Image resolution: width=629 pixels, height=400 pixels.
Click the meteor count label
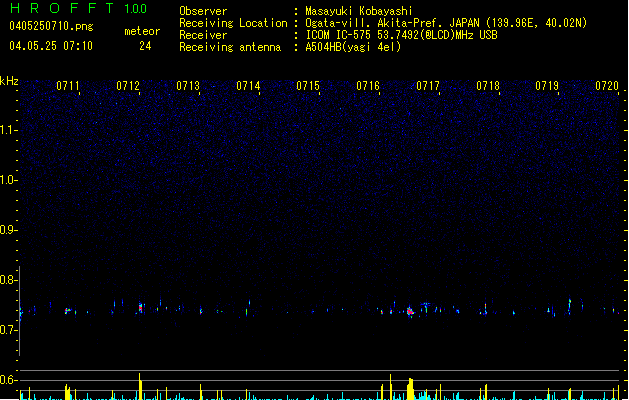point(142,31)
